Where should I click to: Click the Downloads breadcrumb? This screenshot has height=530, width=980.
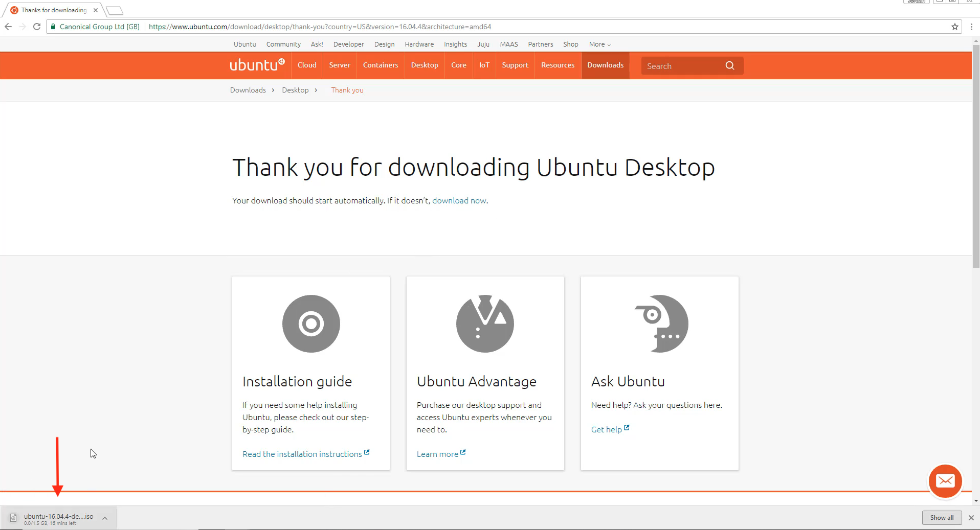248,90
